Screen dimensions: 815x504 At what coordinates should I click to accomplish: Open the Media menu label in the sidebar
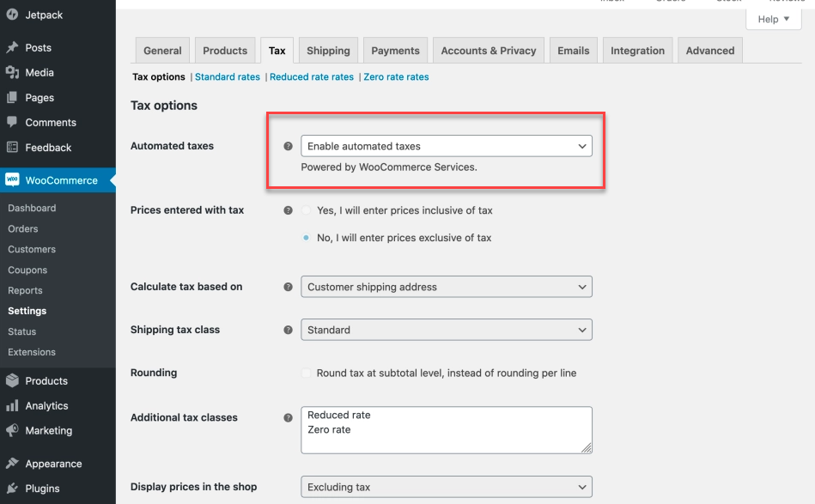[40, 73]
